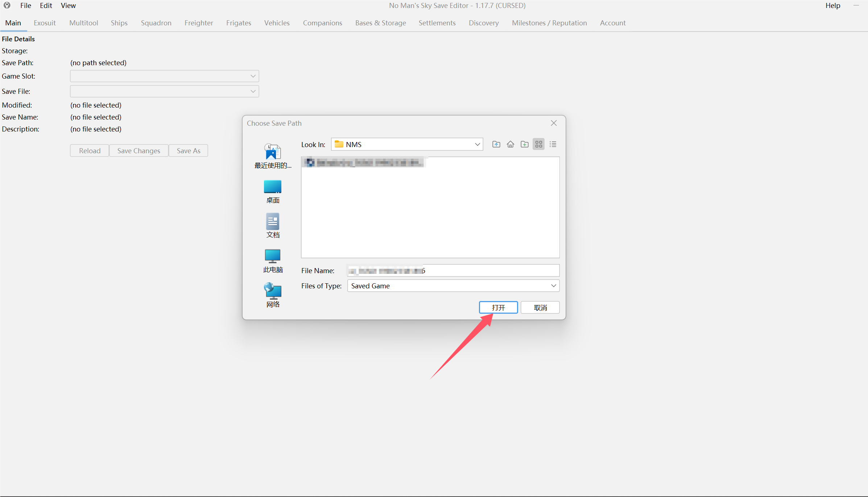The image size is (868, 497).
Task: Open the Help menu
Action: coord(833,5)
